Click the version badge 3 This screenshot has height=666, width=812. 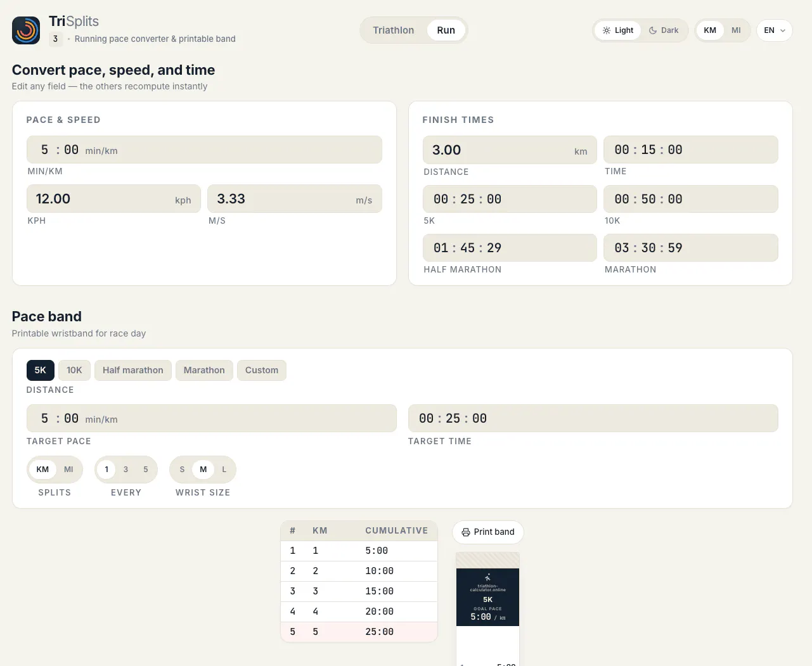tap(56, 39)
